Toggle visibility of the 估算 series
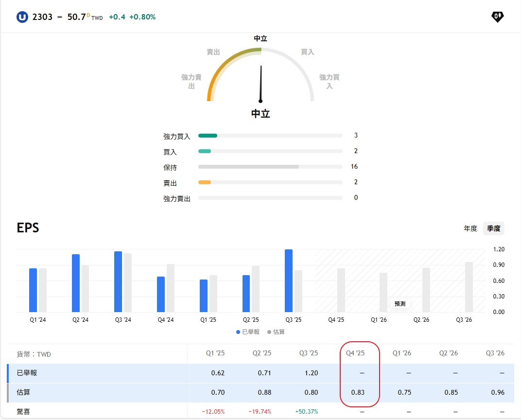521x420 pixels. point(276,332)
